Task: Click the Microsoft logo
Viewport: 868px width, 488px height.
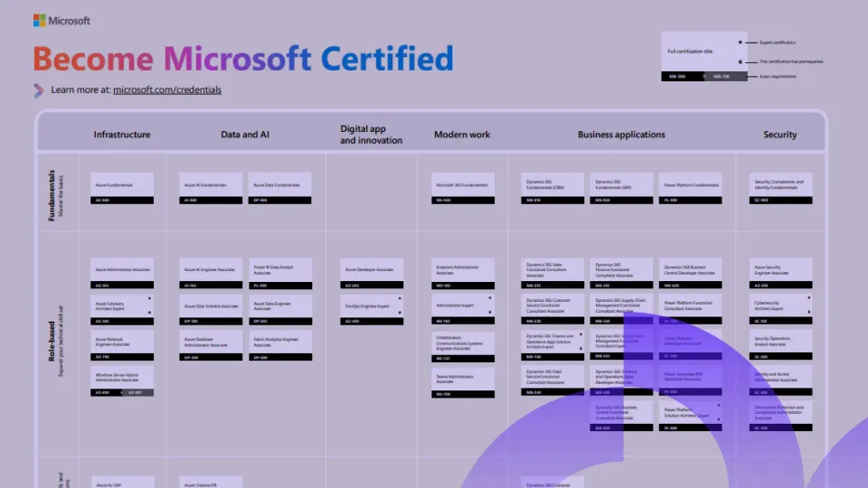Action: pyautogui.click(x=61, y=20)
